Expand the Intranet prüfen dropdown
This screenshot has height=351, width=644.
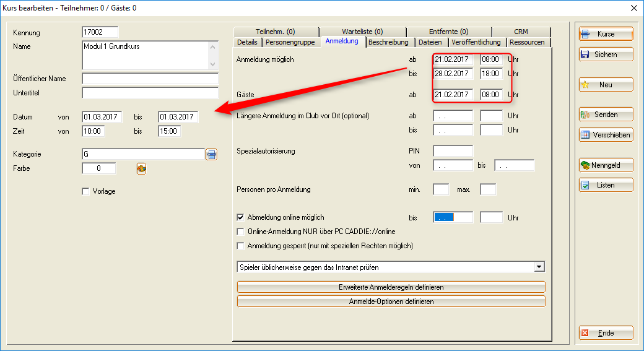click(x=539, y=267)
